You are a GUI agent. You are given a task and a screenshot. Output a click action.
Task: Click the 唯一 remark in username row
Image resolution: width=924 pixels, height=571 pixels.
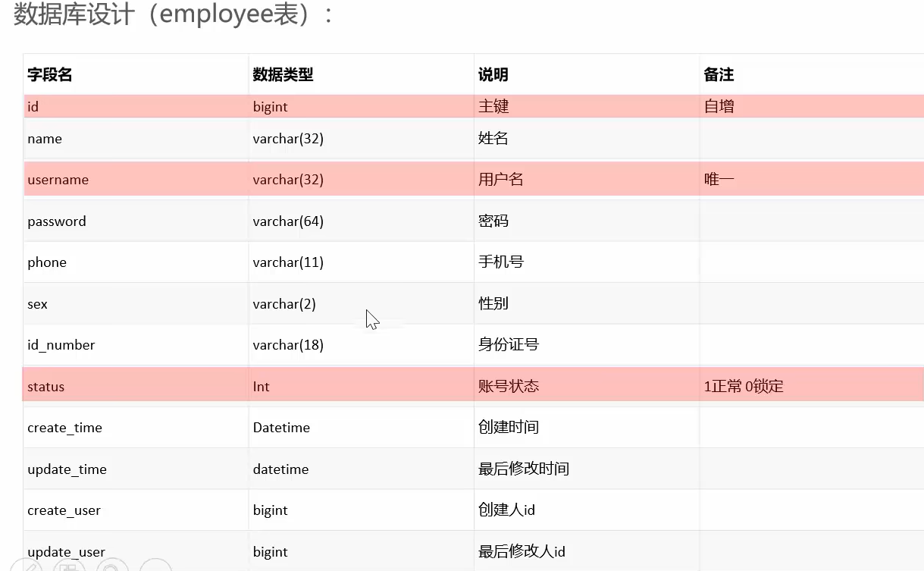pos(719,180)
